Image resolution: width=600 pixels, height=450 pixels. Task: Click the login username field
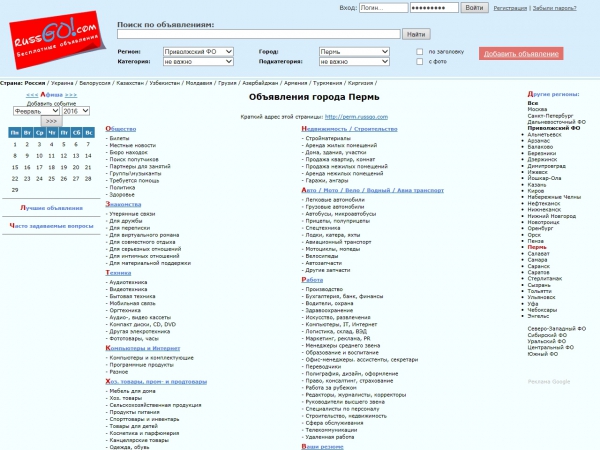383,8
